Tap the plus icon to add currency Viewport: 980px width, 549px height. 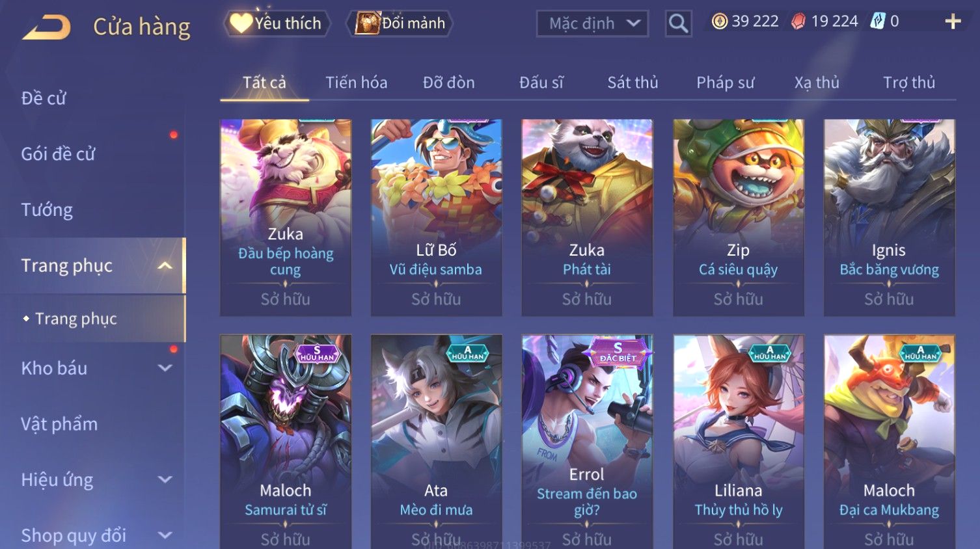953,22
